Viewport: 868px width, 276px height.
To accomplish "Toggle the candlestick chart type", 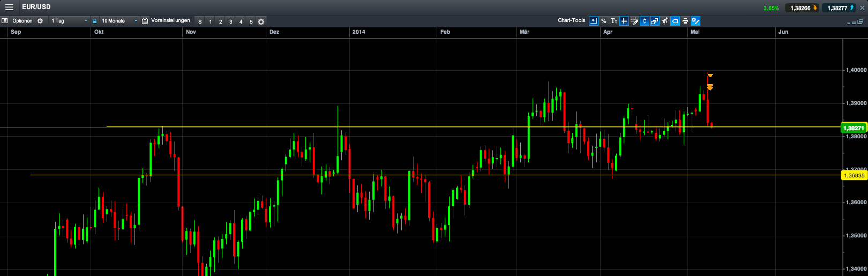I will coord(645,21).
